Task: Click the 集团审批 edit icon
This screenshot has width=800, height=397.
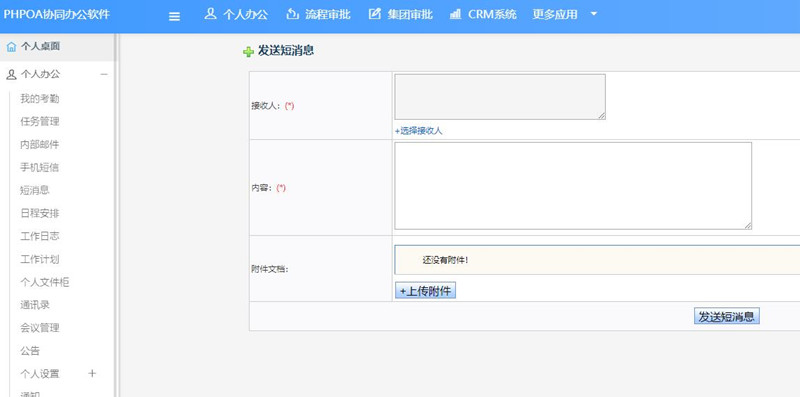Action: 374,14
